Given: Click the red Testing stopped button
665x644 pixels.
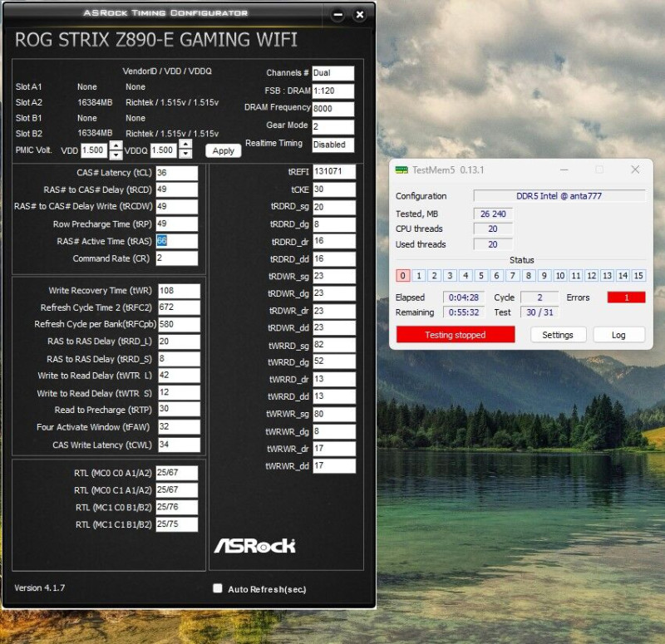Looking at the screenshot, I should [456, 335].
